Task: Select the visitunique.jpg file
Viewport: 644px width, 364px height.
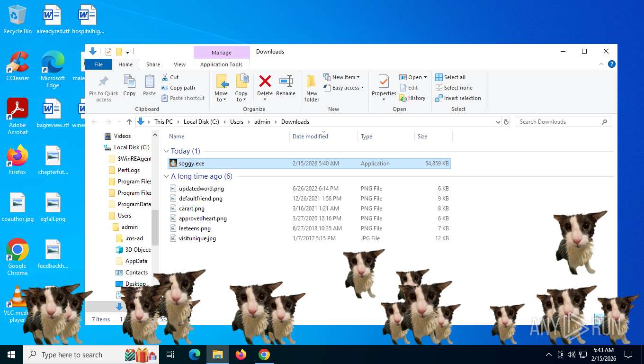Action: point(309,238)
